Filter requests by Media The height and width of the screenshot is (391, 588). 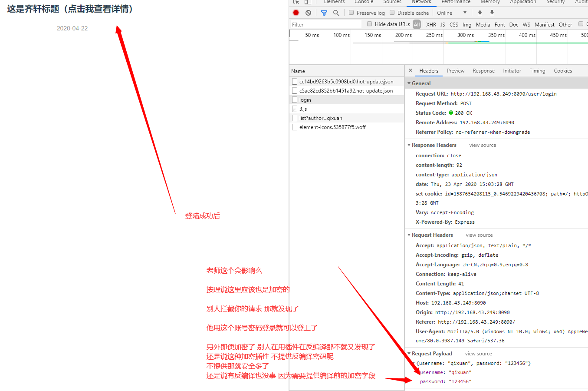click(483, 25)
